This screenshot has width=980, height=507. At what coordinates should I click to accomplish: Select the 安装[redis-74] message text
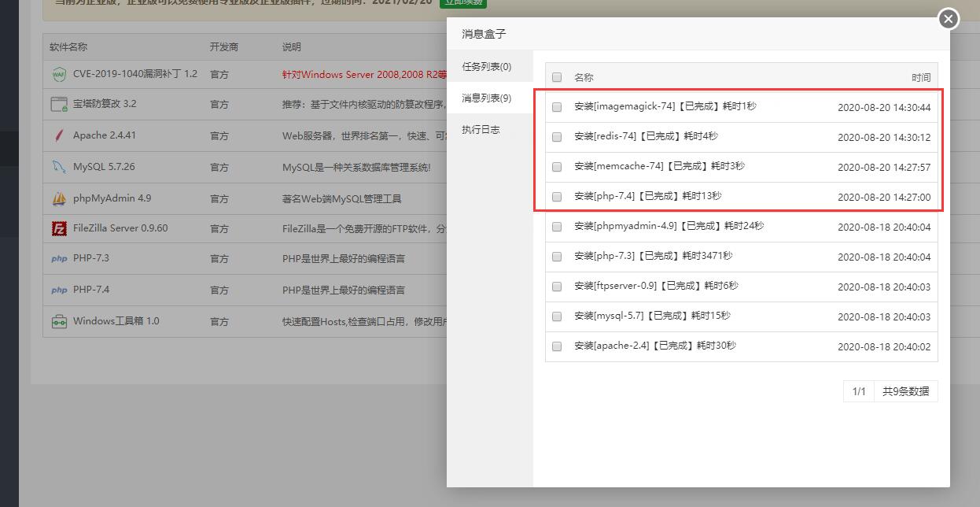[x=646, y=136]
